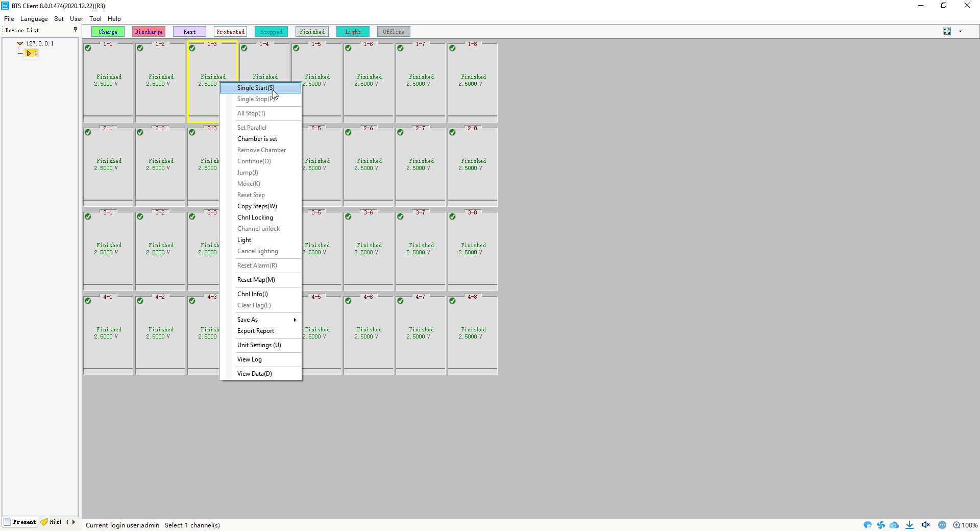Select Export Report in the context menu
980x531 pixels.
pos(255,331)
